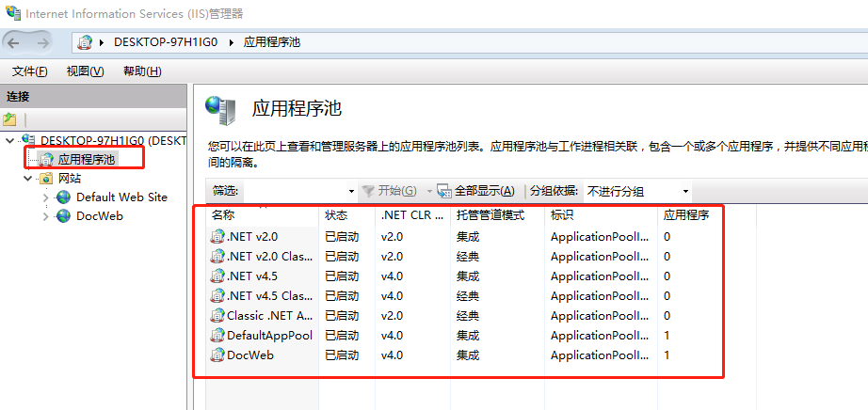Click breadcrumb arrow before DESKTOP-97H1IG0
868x410 pixels.
coord(102,42)
